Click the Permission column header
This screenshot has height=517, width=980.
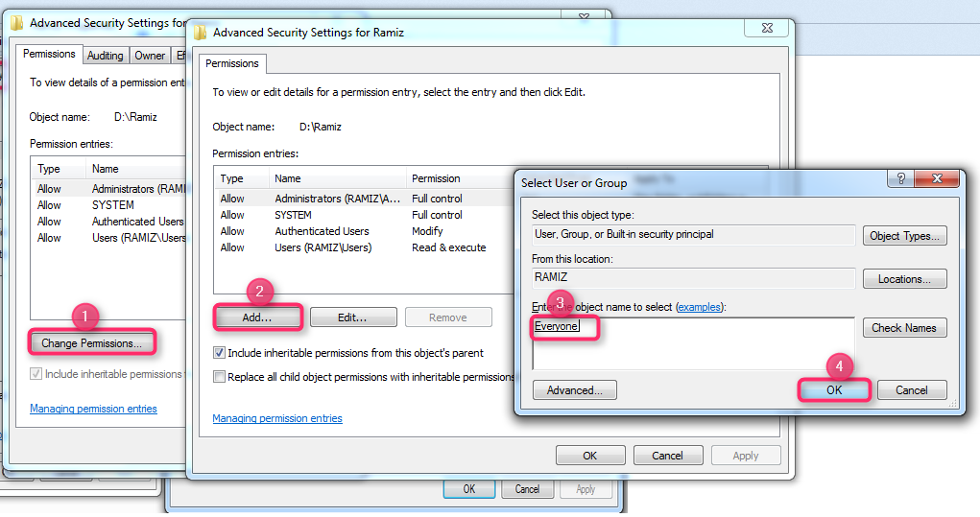pos(460,178)
